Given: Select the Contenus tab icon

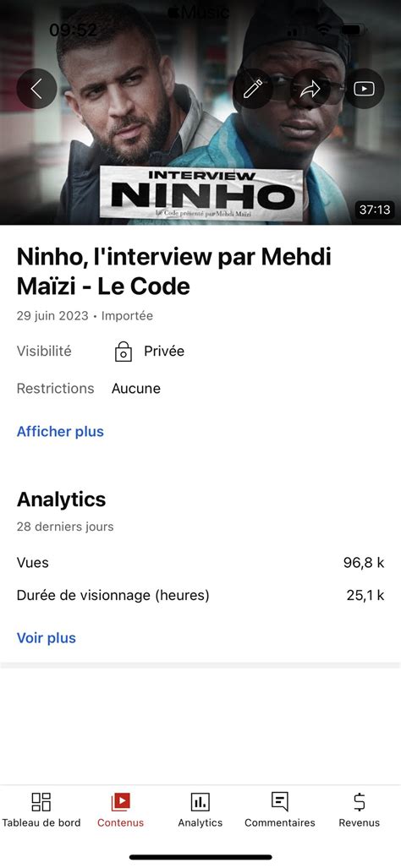Looking at the screenshot, I should pos(120,801).
